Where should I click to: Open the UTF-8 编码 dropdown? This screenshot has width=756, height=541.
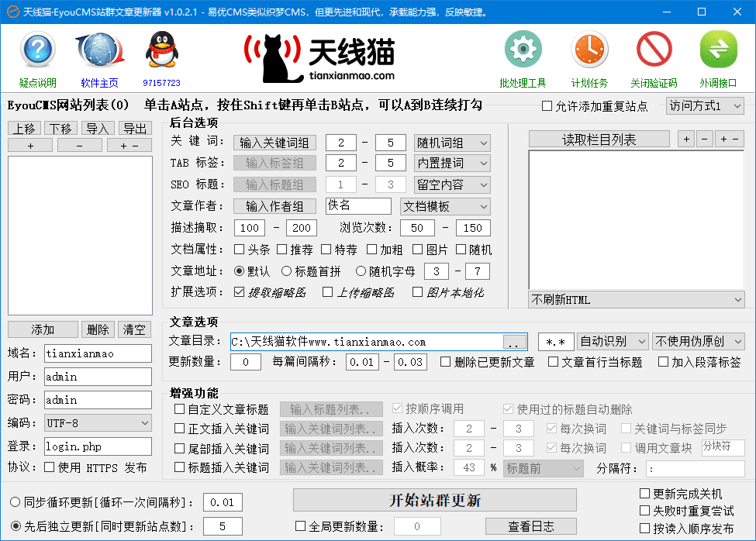(98, 423)
